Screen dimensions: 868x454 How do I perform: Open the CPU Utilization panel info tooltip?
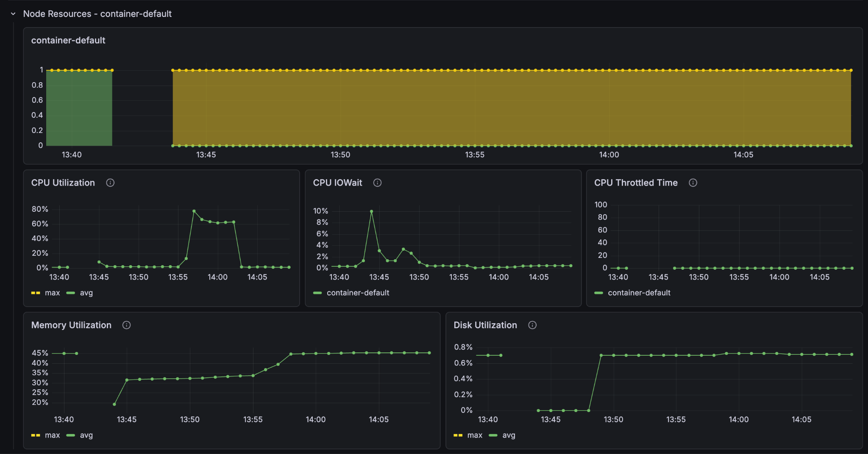[111, 183]
